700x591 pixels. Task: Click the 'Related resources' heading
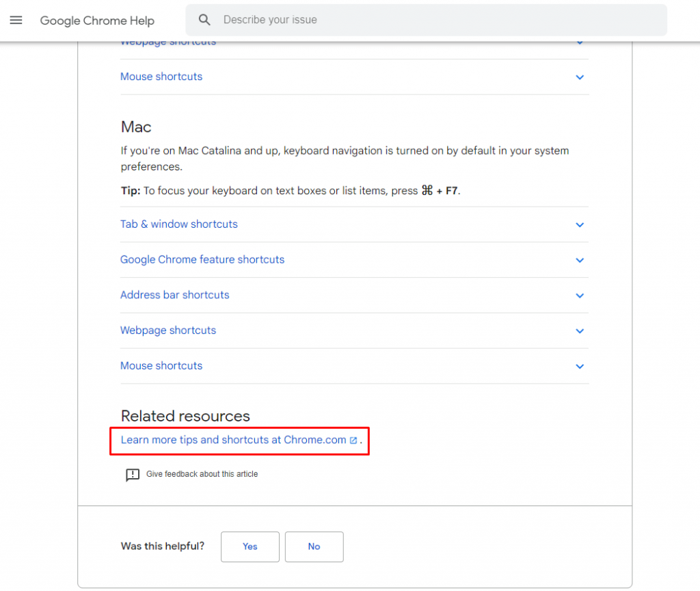pos(185,416)
